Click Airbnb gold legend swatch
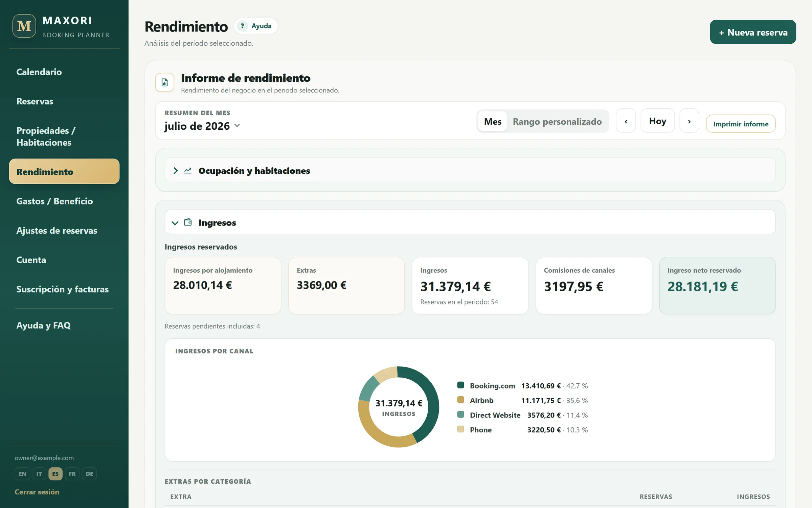This screenshot has width=812, height=508. (x=460, y=400)
